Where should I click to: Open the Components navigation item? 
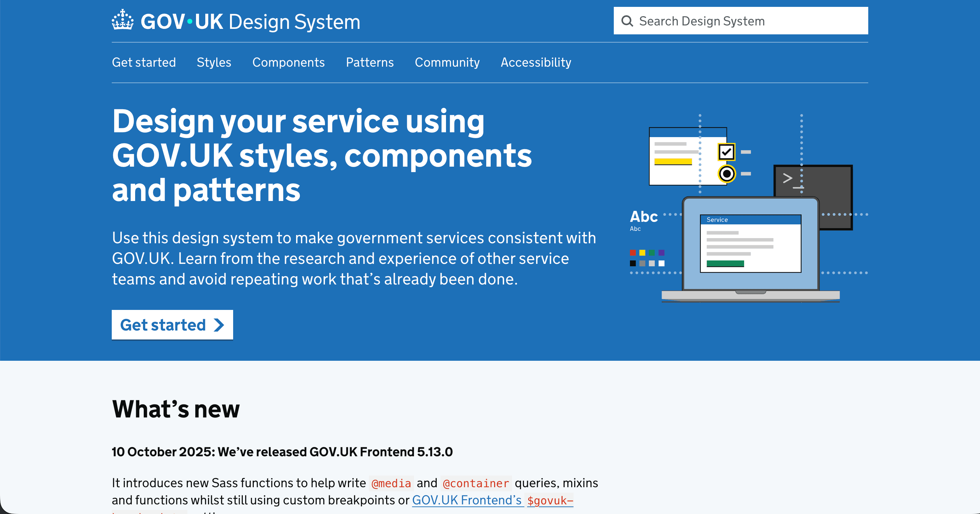pyautogui.click(x=288, y=62)
